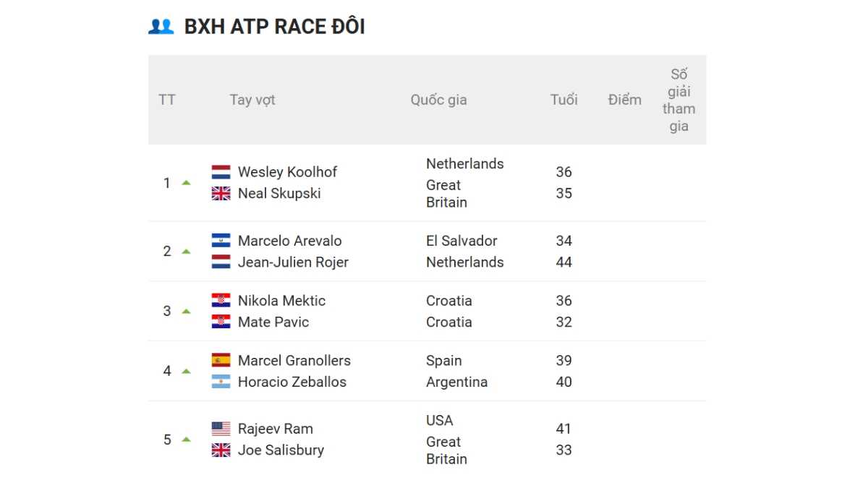Click the Netherlands flag beside Wesley Koolhof
This screenshot has height=488, width=868.
(221, 172)
